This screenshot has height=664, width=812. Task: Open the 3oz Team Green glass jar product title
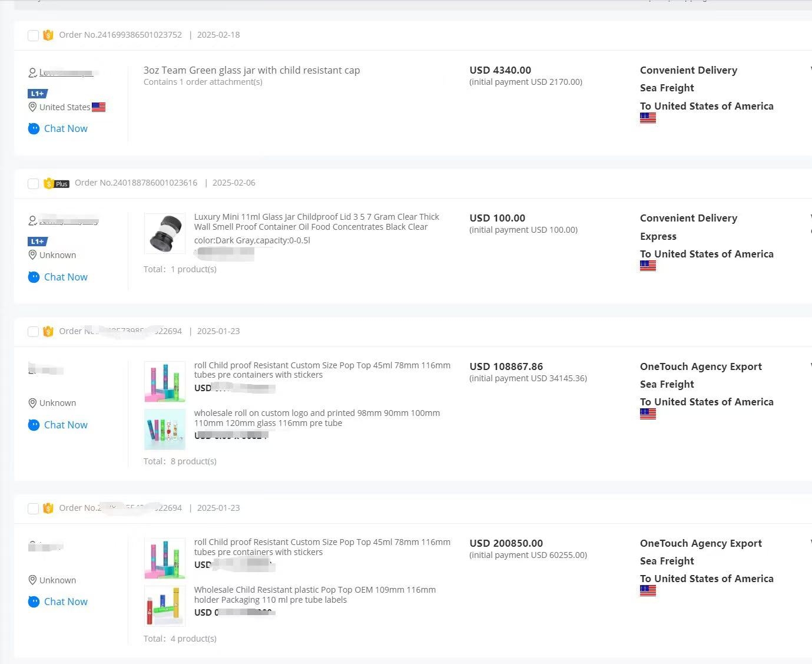tap(251, 70)
